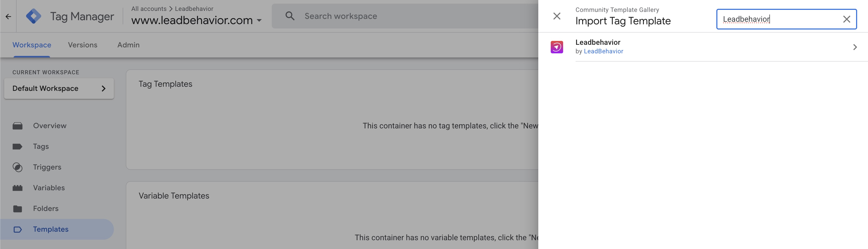868x249 pixels.
Task: Open the Folders section
Action: click(x=46, y=209)
